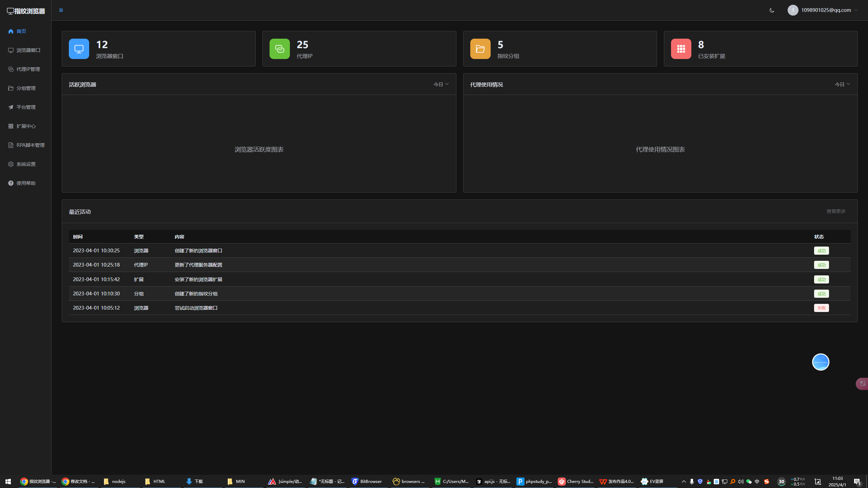This screenshot has width=868, height=488.
Task: Click the orange fingerprint group folder icon
Action: (x=480, y=49)
